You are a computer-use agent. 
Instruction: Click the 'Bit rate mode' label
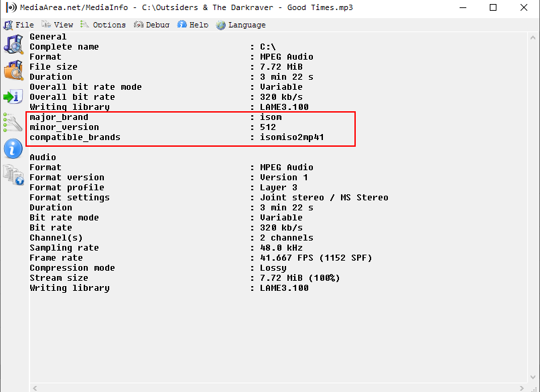64,218
